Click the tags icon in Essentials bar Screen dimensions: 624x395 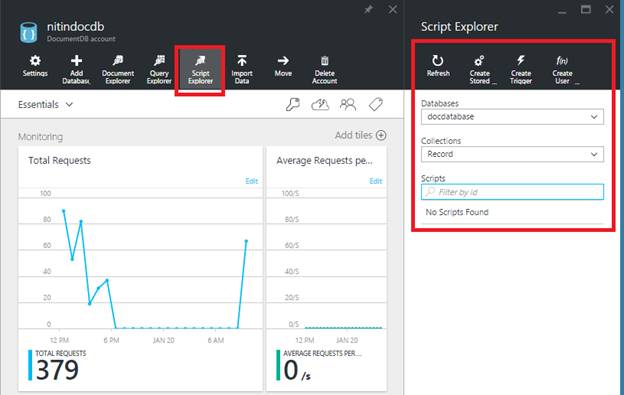(x=376, y=105)
